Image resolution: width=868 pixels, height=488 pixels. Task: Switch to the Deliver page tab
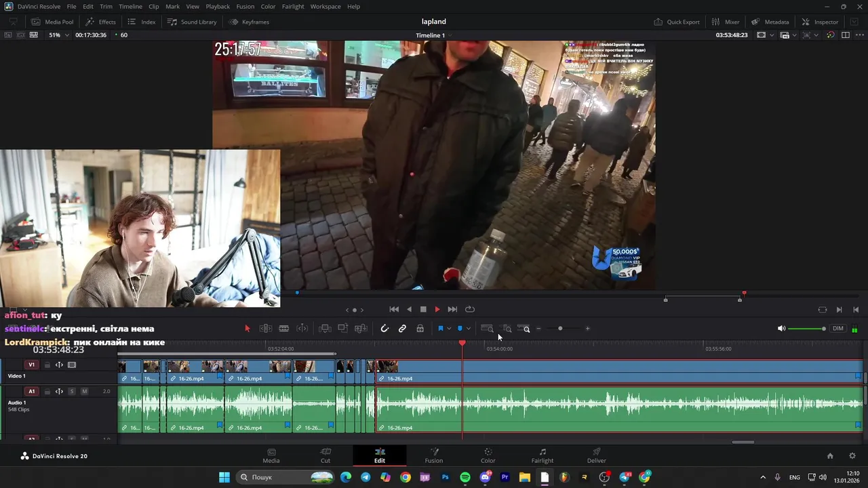(x=597, y=455)
